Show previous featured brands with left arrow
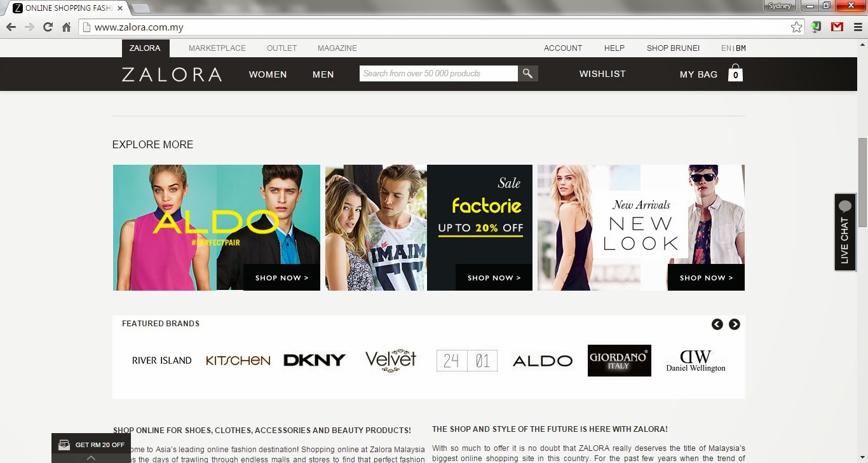The height and width of the screenshot is (463, 868). coord(717,324)
